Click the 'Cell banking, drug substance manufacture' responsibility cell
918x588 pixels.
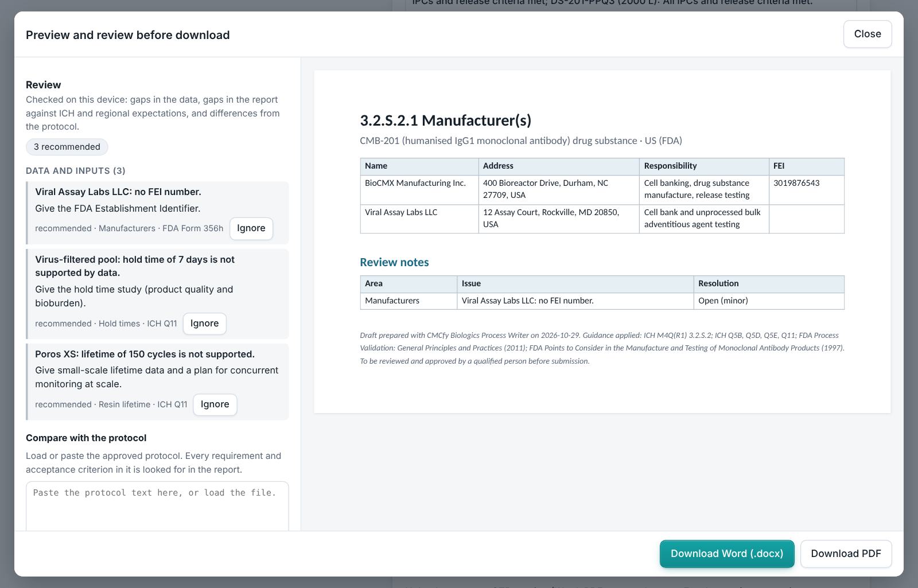[x=704, y=189]
